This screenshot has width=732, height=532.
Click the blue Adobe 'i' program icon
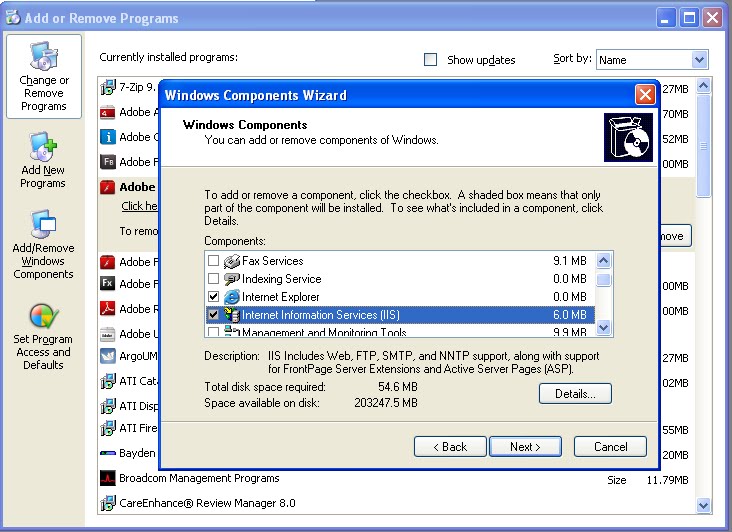(108, 137)
